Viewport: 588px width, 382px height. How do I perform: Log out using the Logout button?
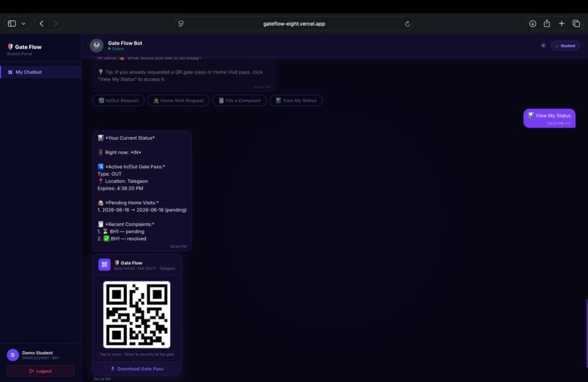click(41, 371)
